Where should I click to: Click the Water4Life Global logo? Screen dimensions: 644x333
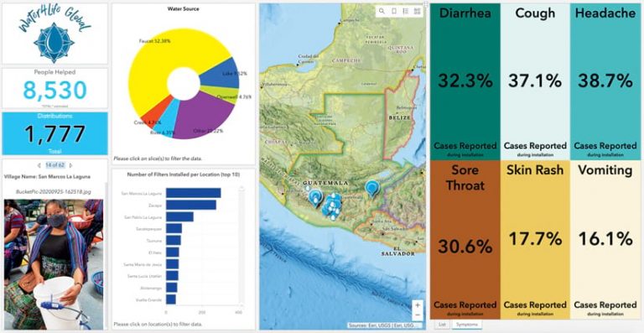[55, 34]
